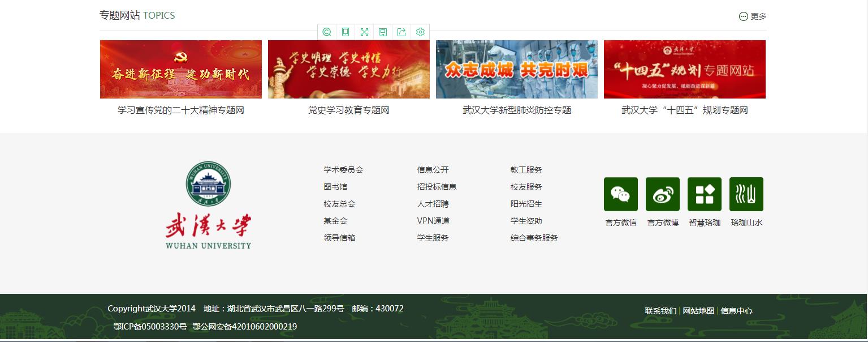Viewport: 868px width, 342px height.
Task: Go to 校友总会 link
Action: (x=340, y=204)
